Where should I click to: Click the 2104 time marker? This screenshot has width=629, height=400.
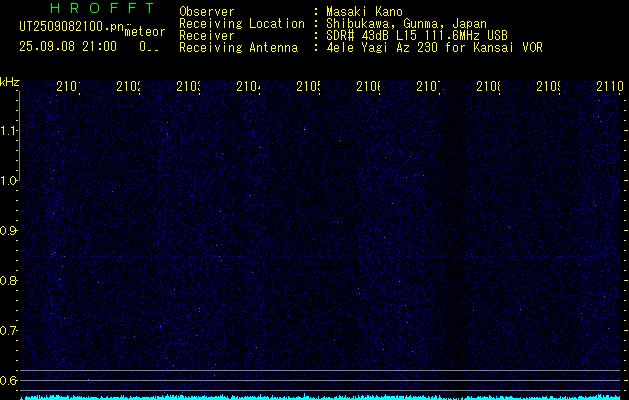click(x=248, y=87)
